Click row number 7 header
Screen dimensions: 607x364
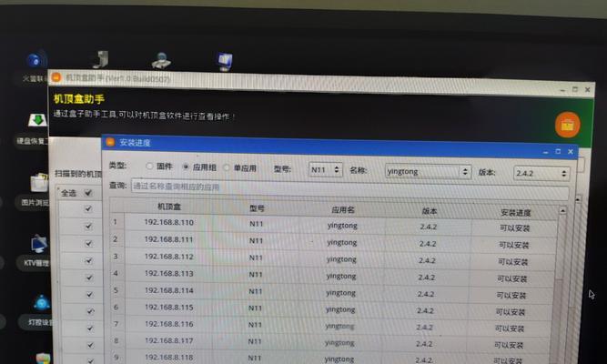tap(116, 324)
